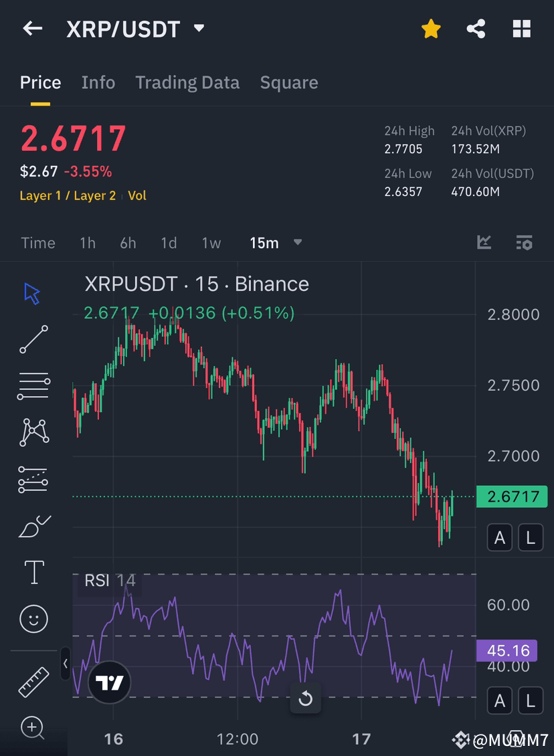Tap the 12:00 time axis label
The image size is (554, 756).
click(238, 739)
